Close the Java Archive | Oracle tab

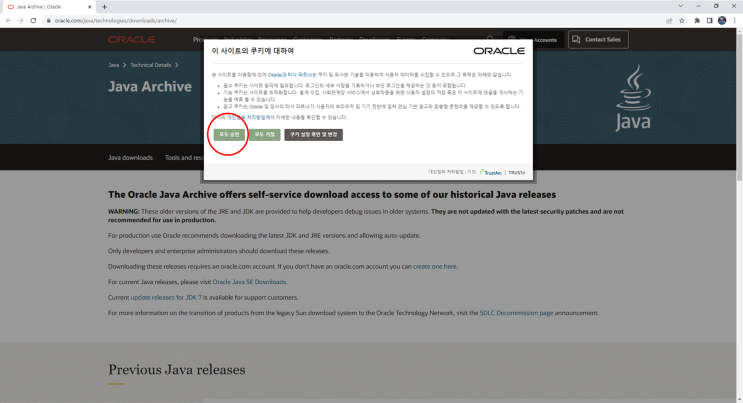tap(90, 7)
